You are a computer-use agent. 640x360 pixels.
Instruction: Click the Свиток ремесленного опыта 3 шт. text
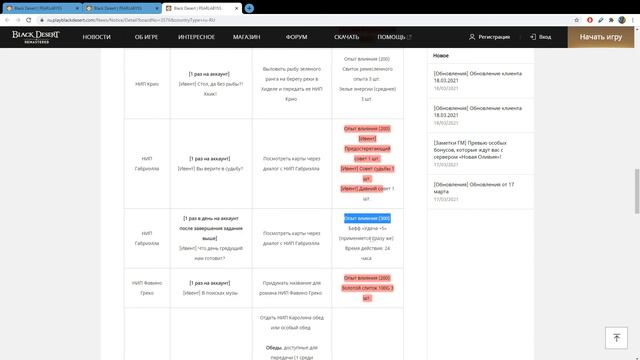367,74
